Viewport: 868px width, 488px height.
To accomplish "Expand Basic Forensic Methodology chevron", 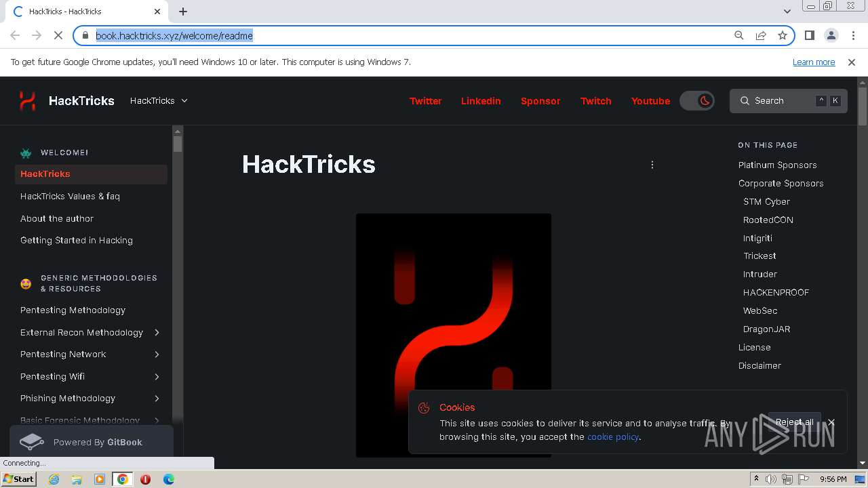I will point(157,420).
